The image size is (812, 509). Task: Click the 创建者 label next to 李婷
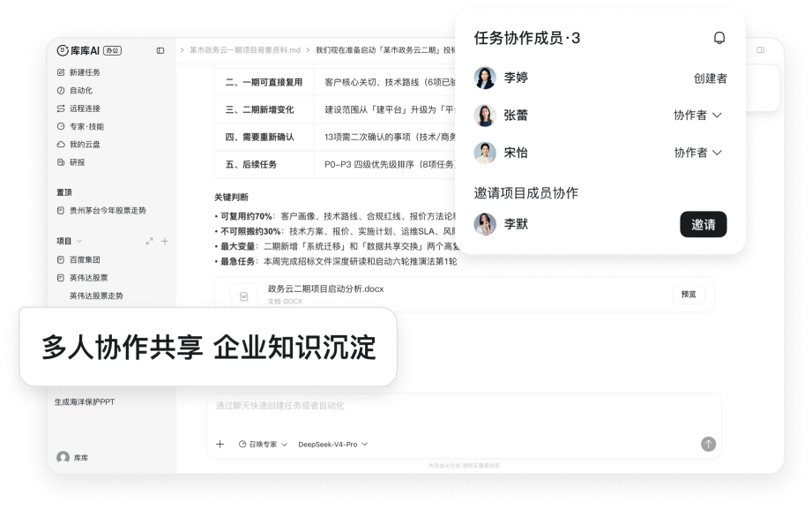[x=710, y=79]
